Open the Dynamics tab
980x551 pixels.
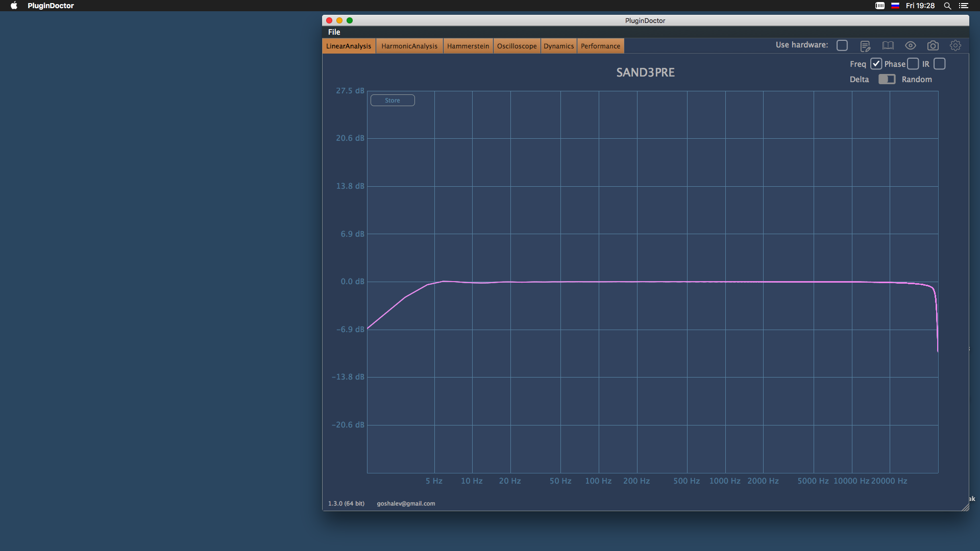(558, 46)
